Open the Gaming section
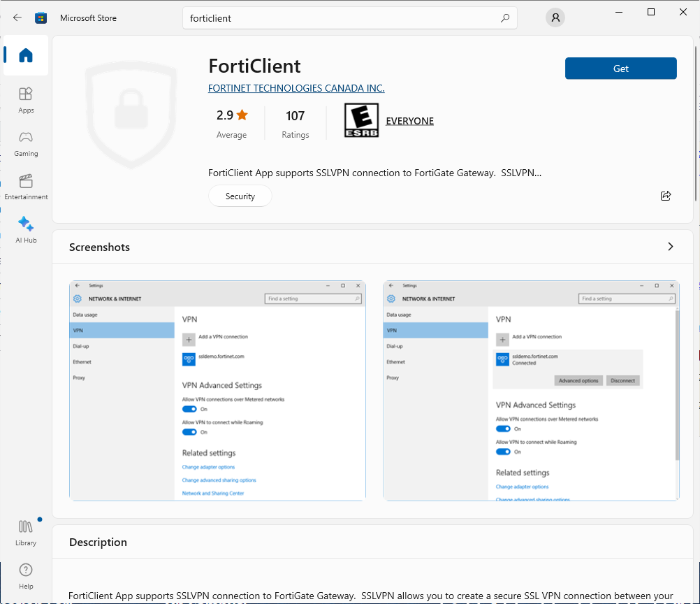The width and height of the screenshot is (700, 604). 26,144
